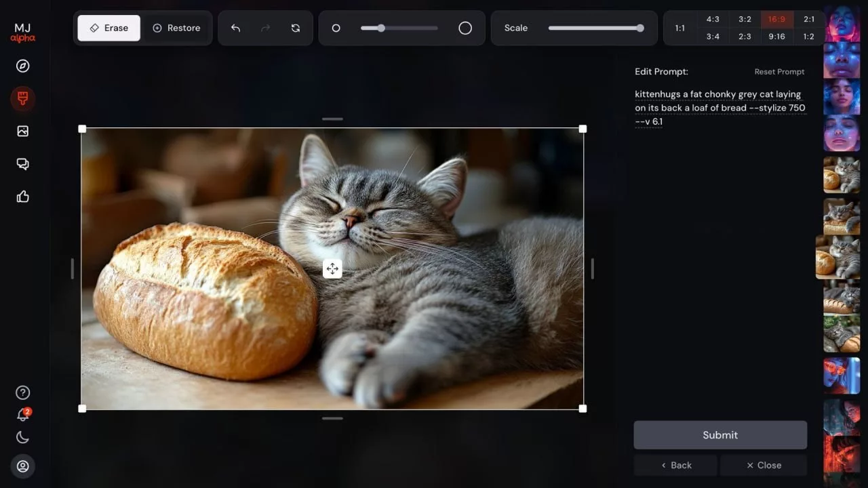Open the fourth cat and bread thumbnail
Viewport: 868px width, 488px height.
pos(842,297)
